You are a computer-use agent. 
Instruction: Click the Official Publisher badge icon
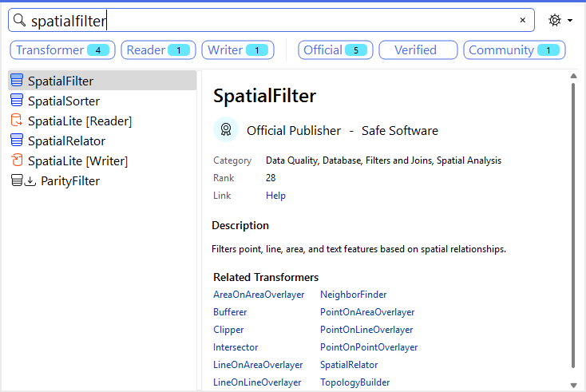click(x=226, y=130)
